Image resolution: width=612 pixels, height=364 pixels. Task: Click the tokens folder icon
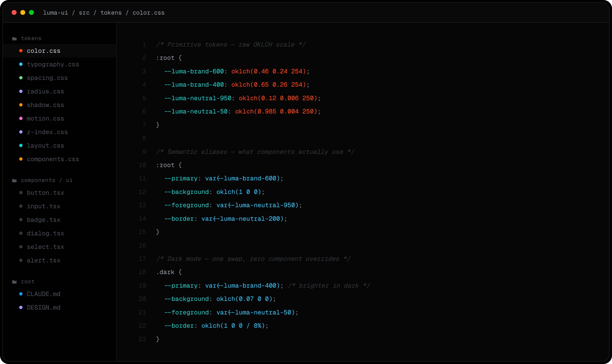(x=14, y=39)
